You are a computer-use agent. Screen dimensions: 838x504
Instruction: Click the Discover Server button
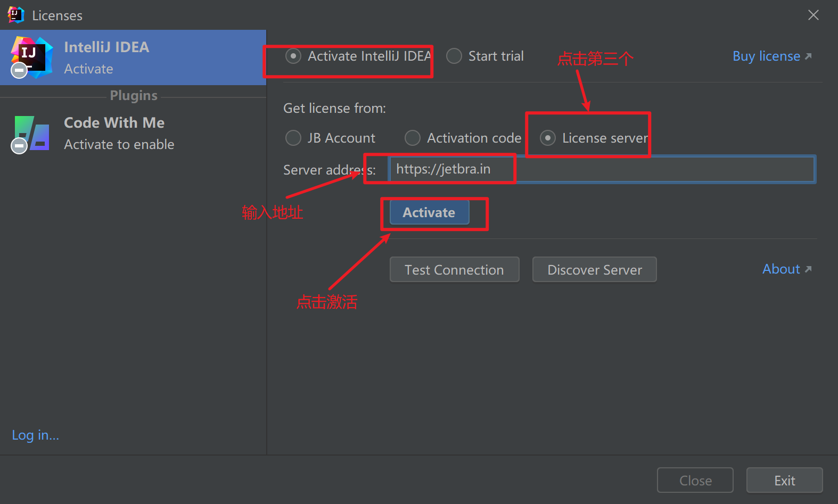click(x=595, y=270)
